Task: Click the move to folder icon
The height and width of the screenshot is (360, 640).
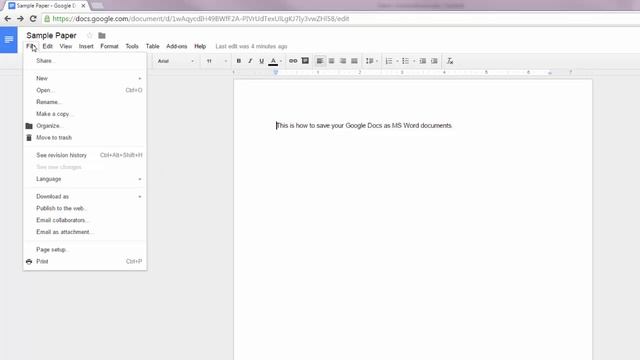Action: pos(102,36)
